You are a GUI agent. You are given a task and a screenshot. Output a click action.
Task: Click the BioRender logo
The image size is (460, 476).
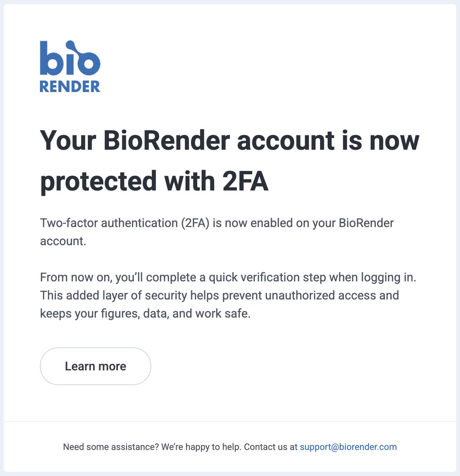click(70, 66)
